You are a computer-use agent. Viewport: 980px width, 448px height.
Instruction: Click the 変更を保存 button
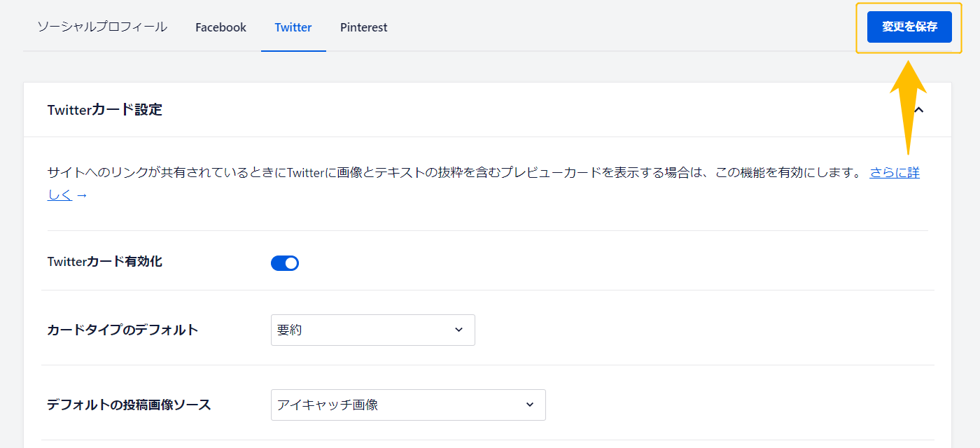[x=909, y=27]
